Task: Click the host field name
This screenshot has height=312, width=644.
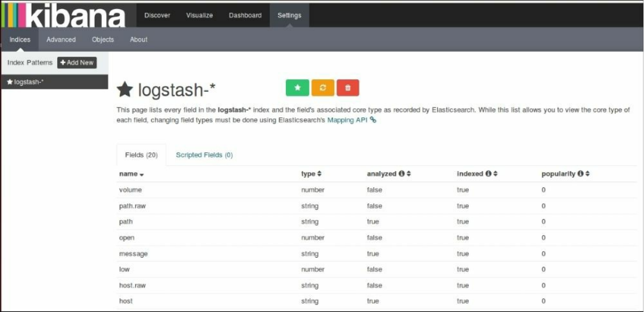Action: tap(126, 301)
